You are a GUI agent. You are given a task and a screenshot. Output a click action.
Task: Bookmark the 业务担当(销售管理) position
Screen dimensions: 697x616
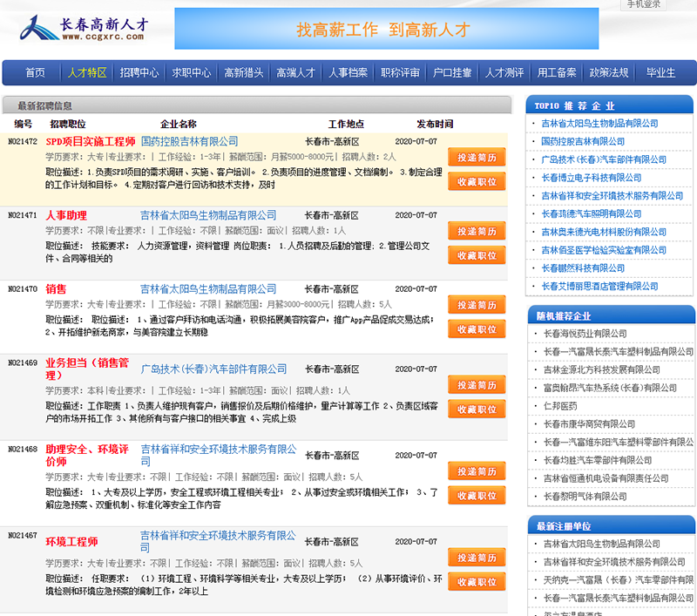point(477,410)
